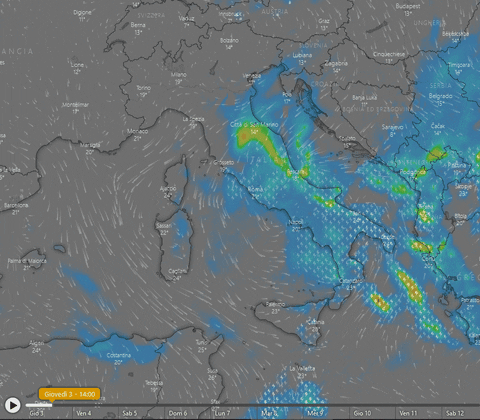Click the Giovedì 3 - 14:00 time label
This screenshot has height=420, width=480.
[70, 394]
